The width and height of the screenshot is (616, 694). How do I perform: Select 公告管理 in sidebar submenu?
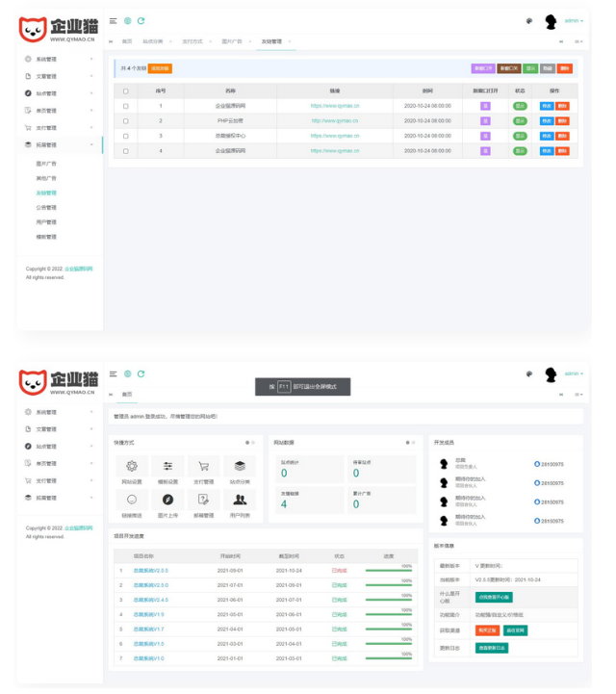[46, 207]
